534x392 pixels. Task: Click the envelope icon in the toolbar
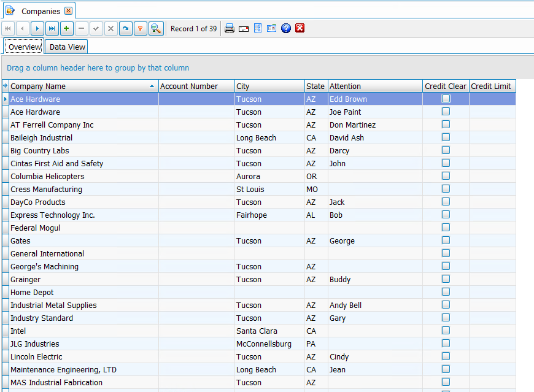click(x=244, y=29)
